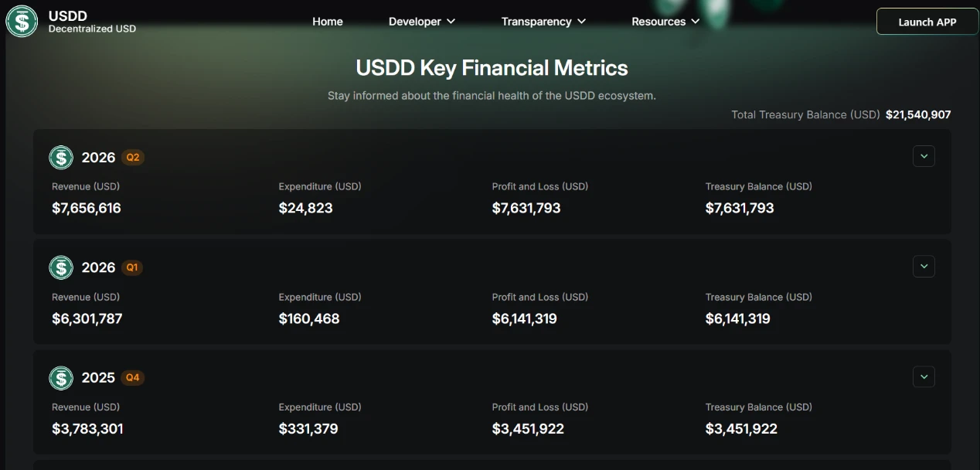This screenshot has height=470, width=980.
Task: Open the Developer dropdown menu
Action: pyautogui.click(x=422, y=22)
